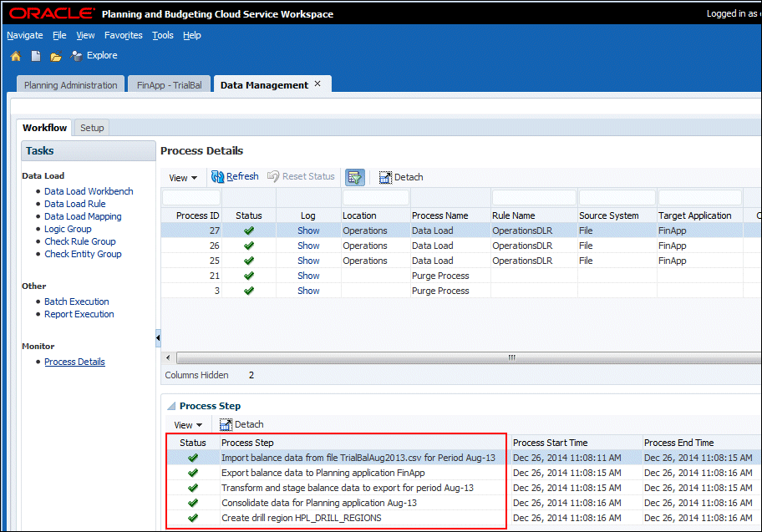Click the Home icon in the toolbar
Screen dimensions: 762x532
[x=15, y=56]
